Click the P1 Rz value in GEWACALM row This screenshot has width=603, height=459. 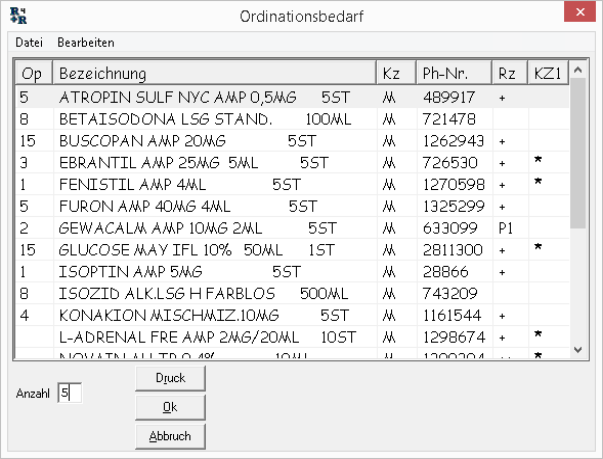[x=505, y=228]
